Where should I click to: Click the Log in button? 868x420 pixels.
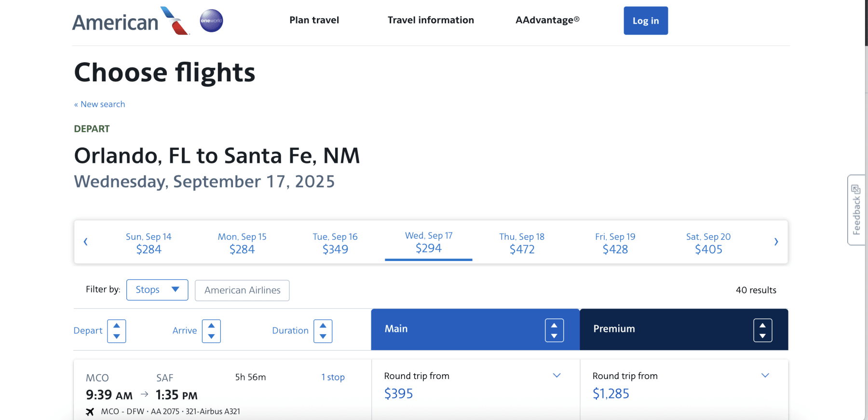coord(646,21)
